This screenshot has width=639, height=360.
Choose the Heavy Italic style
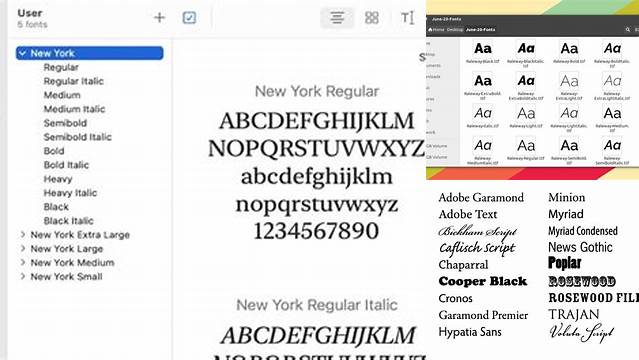70,193
